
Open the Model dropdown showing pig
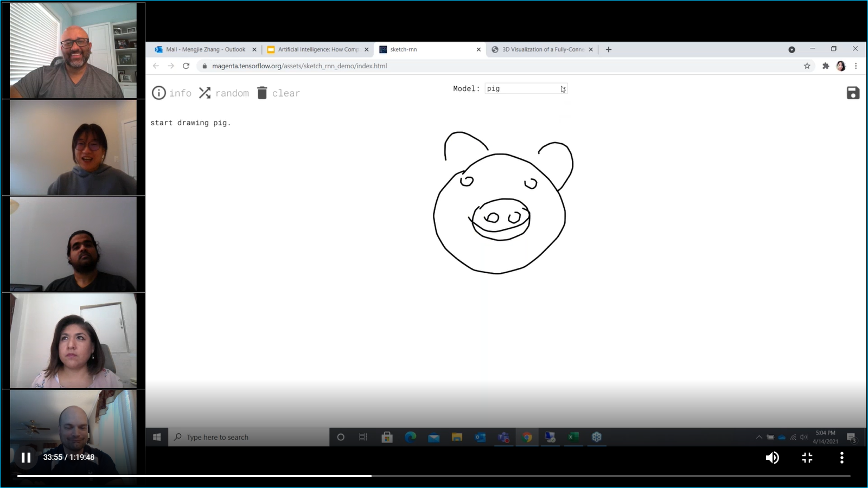[x=526, y=89]
